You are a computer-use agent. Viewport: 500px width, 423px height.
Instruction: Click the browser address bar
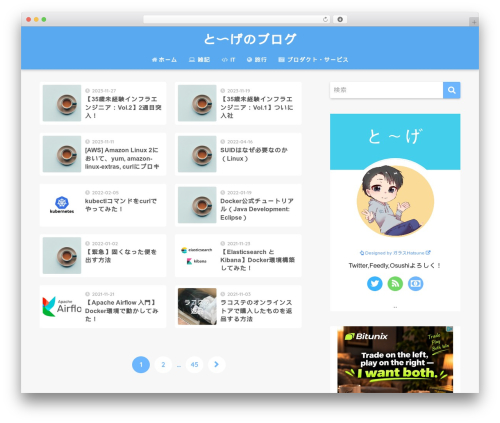pyautogui.click(x=237, y=19)
